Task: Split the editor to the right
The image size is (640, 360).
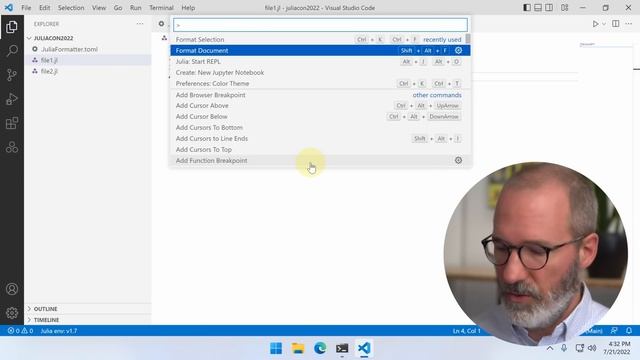Action: (616, 24)
